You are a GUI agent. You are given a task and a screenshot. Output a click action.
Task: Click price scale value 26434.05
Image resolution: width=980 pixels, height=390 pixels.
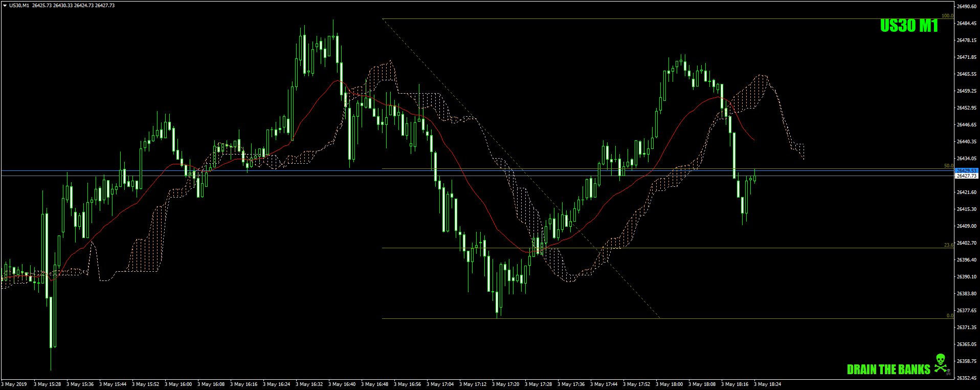click(967, 159)
